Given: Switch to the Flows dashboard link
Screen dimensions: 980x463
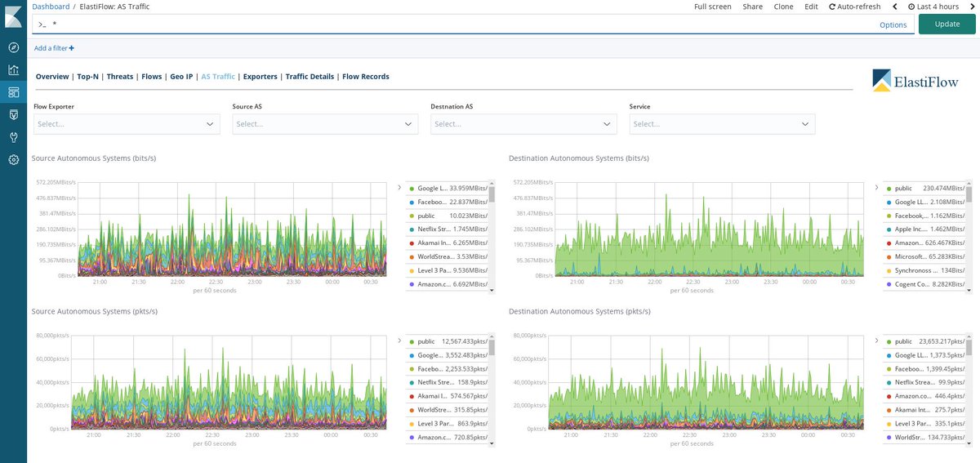Looking at the screenshot, I should tap(151, 77).
